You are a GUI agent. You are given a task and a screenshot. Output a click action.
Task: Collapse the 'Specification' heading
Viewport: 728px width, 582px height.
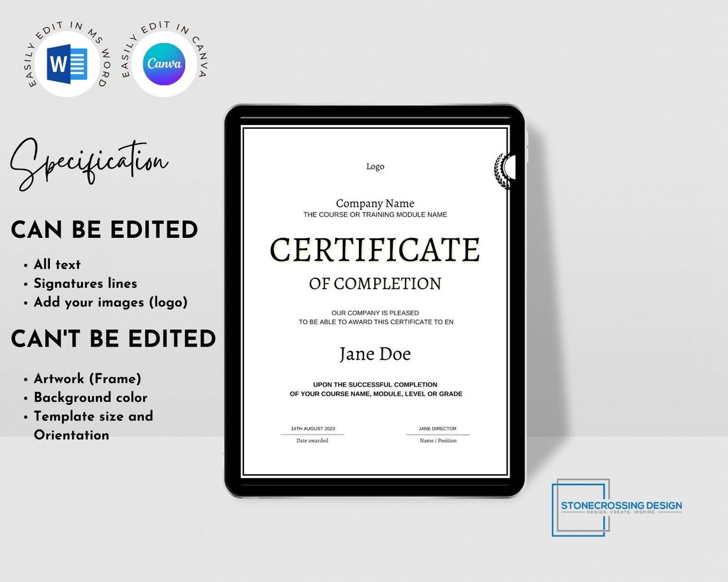pyautogui.click(x=89, y=161)
